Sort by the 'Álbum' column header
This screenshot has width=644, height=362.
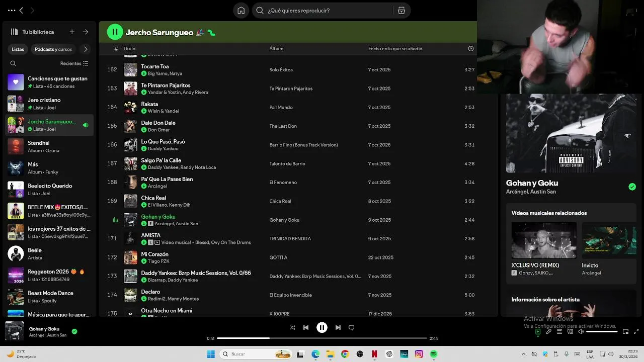click(x=276, y=49)
